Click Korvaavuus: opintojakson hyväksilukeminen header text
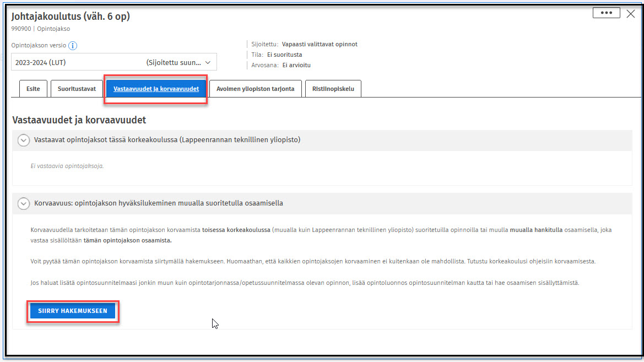The image size is (644, 362). click(x=159, y=203)
